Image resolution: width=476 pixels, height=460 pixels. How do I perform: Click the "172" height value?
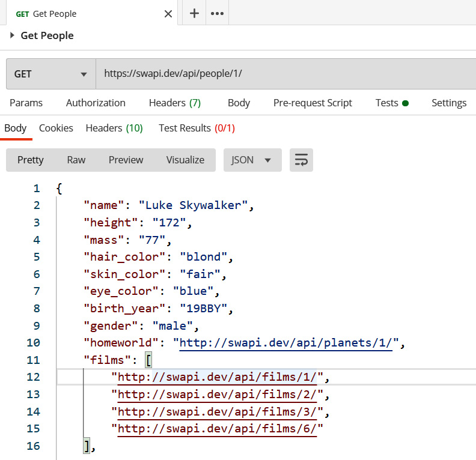pyautogui.click(x=169, y=223)
